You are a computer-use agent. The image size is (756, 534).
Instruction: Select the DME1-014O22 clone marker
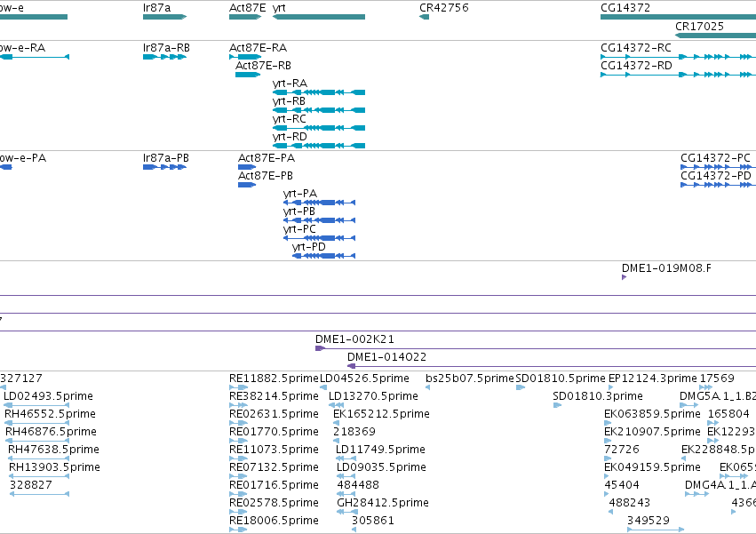point(352,366)
